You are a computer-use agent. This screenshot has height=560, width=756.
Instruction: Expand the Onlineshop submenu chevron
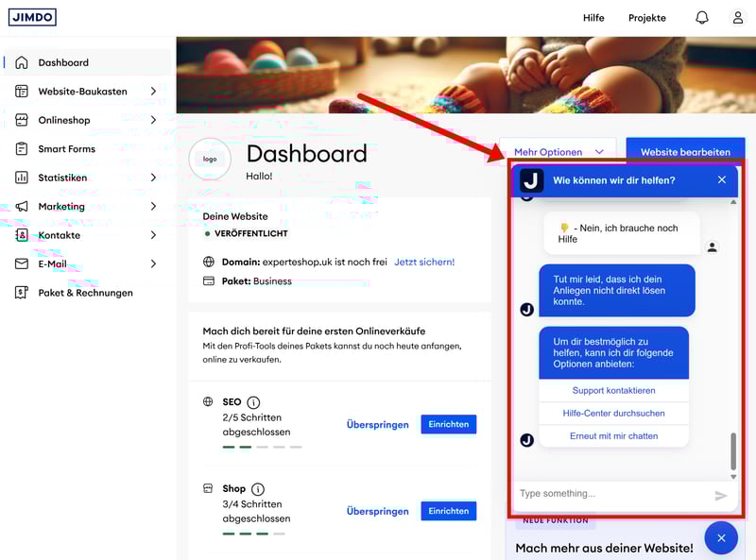point(153,120)
